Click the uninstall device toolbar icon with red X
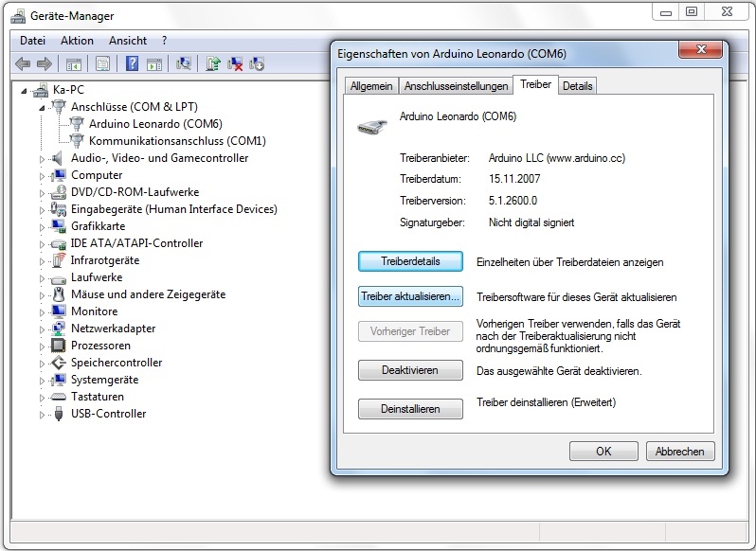 click(235, 63)
